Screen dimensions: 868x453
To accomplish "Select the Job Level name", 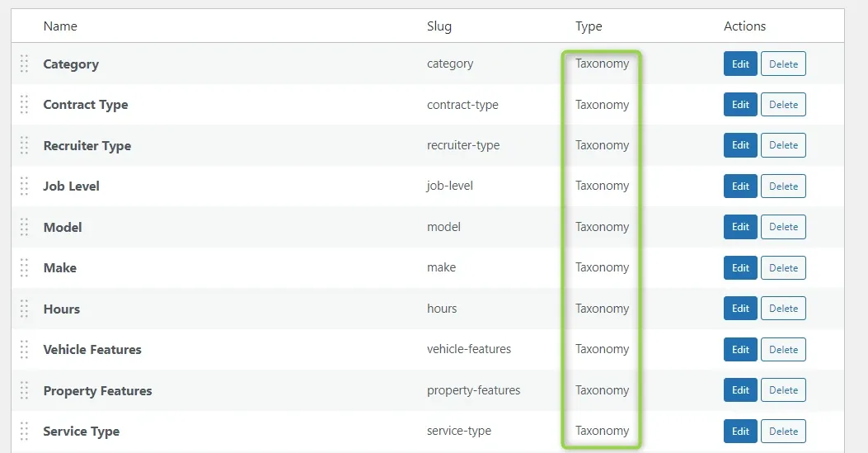I will 72,186.
